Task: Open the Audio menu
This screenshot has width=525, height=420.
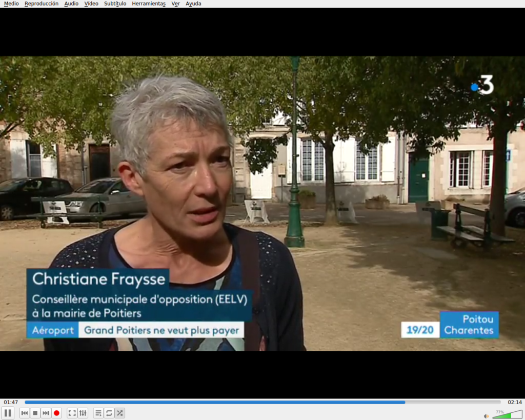Action: click(x=71, y=4)
